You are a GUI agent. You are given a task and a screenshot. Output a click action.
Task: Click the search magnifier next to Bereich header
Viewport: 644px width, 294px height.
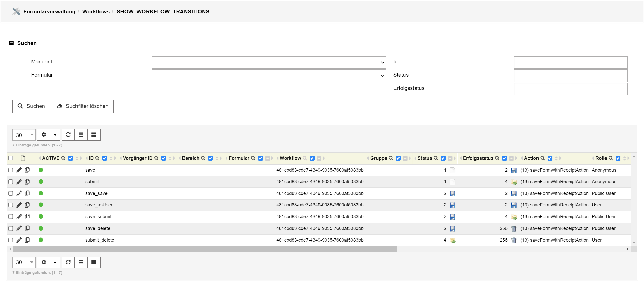(x=203, y=158)
